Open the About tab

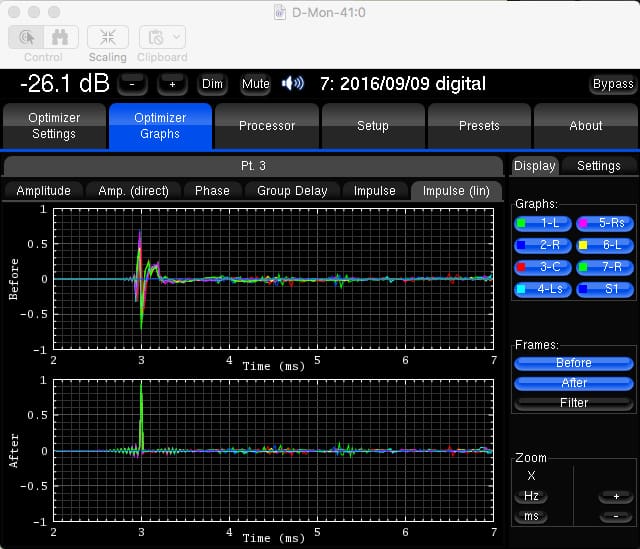585,126
